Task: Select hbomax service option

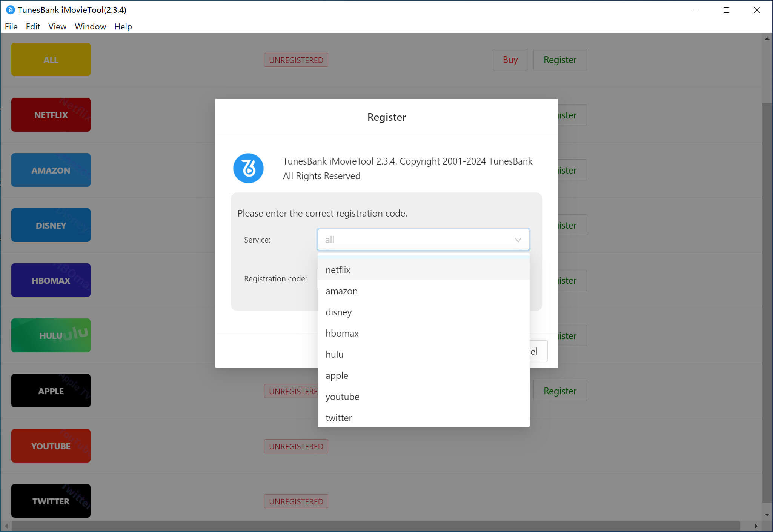Action: click(x=423, y=333)
